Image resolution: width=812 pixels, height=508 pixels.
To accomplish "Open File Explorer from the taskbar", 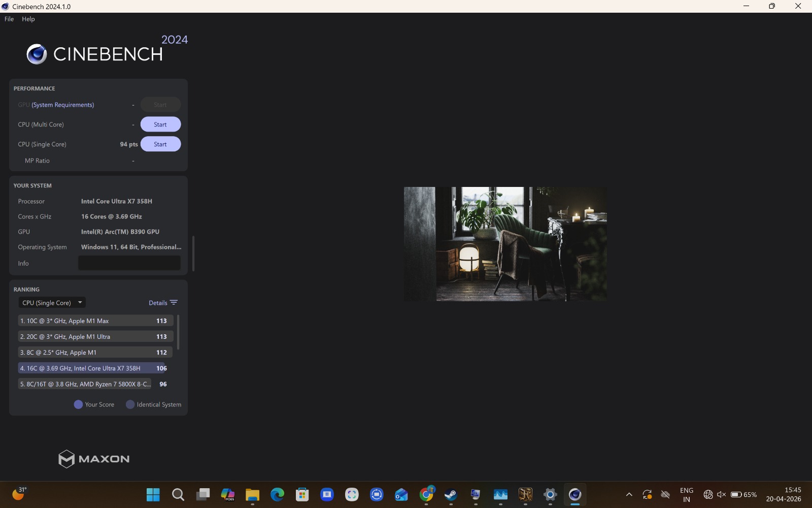I will point(252,494).
